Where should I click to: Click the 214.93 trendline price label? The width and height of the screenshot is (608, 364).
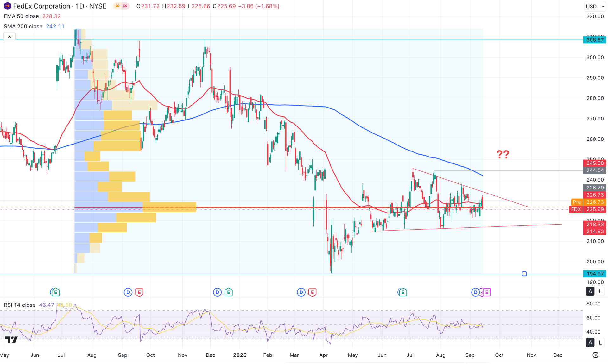click(x=595, y=231)
